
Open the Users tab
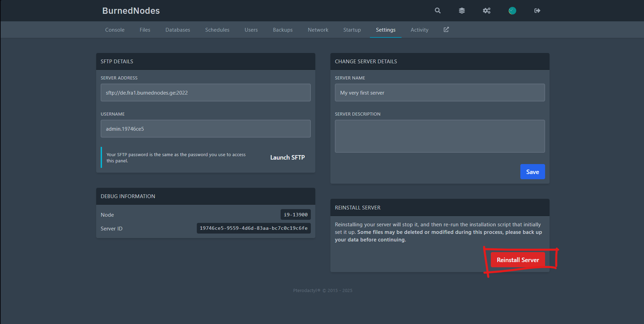pos(251,30)
